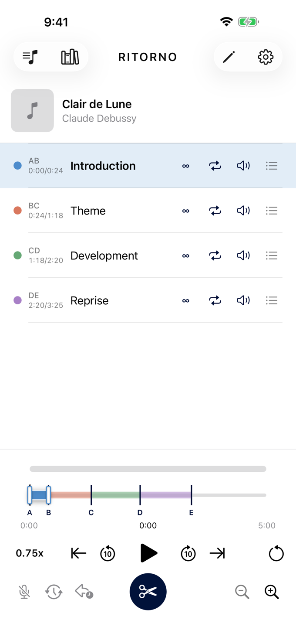Open the playlist music-note icon
Image resolution: width=296 pixels, height=644 pixels.
pyautogui.click(x=30, y=57)
